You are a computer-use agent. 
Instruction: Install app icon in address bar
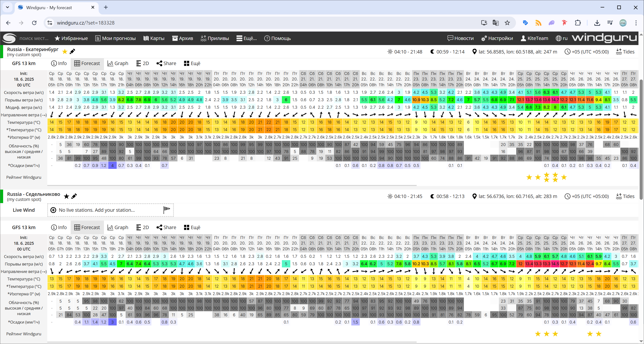pyautogui.click(x=484, y=23)
